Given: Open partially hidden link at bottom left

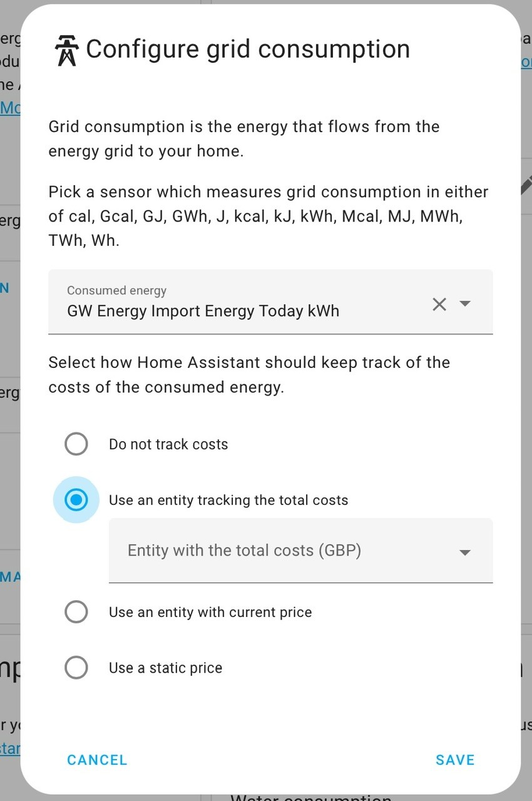Looking at the screenshot, I should click(10, 748).
